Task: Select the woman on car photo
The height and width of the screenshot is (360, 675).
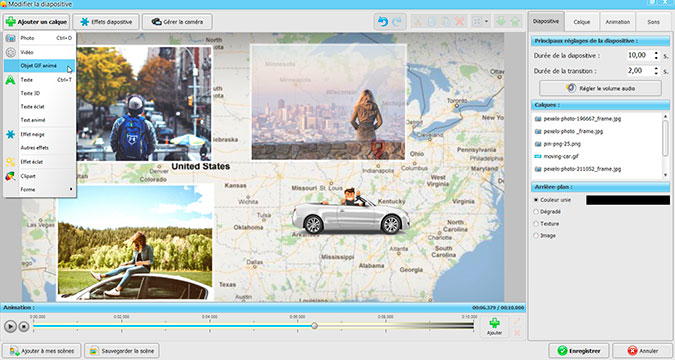Action: coord(135,242)
